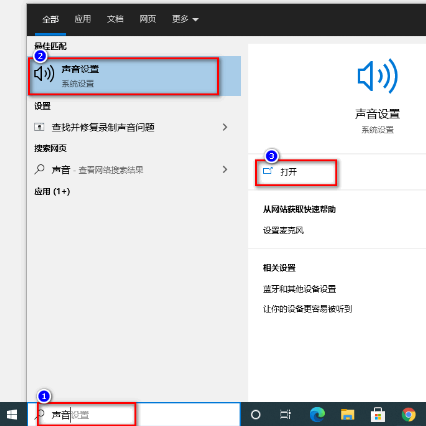
Task: Launch Microsoft Edge from taskbar
Action: click(317, 415)
